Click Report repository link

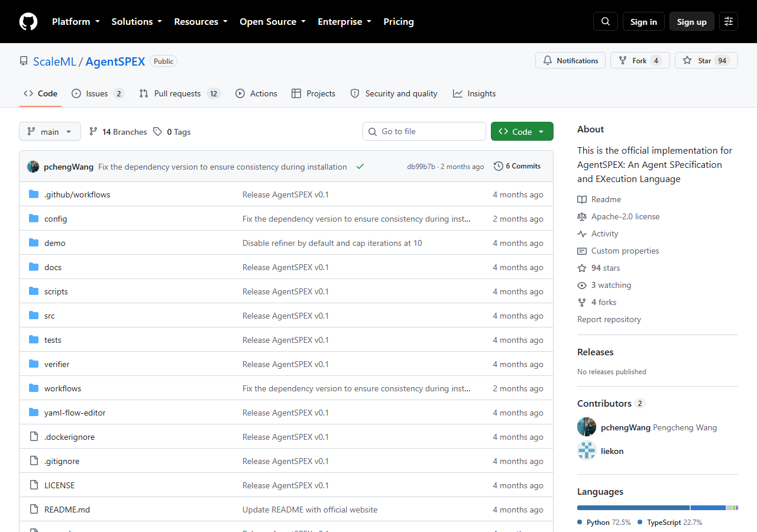pos(609,319)
